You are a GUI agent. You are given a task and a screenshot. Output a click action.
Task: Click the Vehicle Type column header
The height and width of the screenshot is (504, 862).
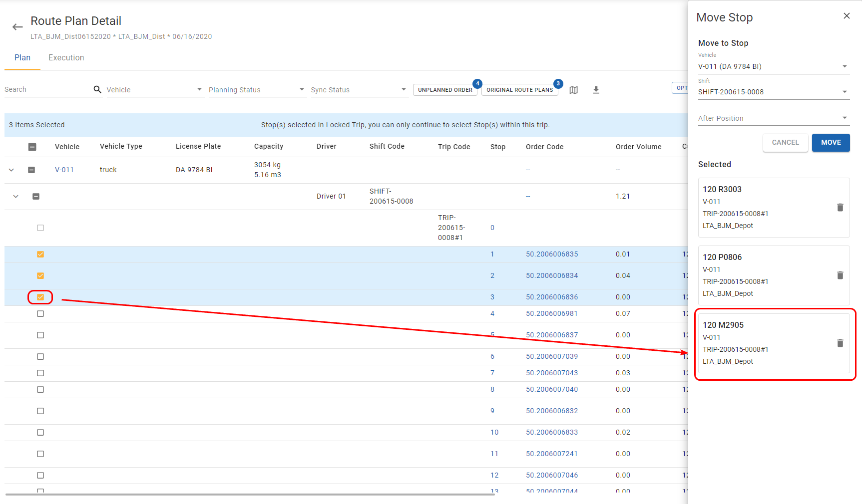coord(121,146)
